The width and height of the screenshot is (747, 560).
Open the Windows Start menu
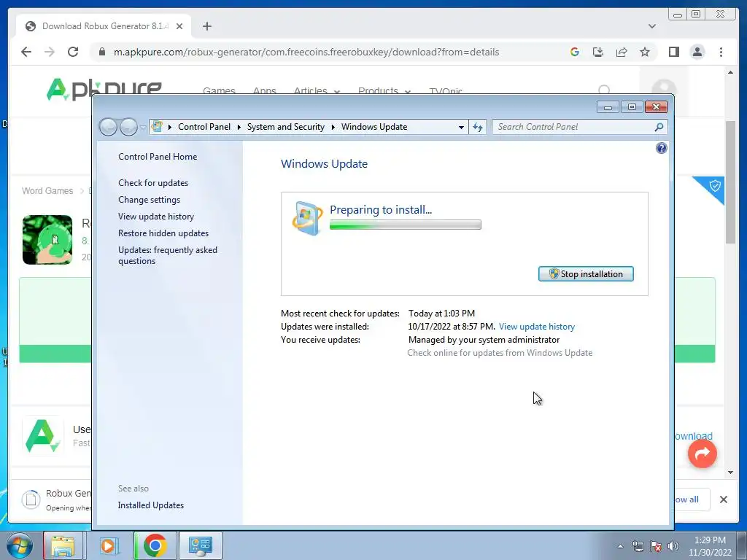20,545
